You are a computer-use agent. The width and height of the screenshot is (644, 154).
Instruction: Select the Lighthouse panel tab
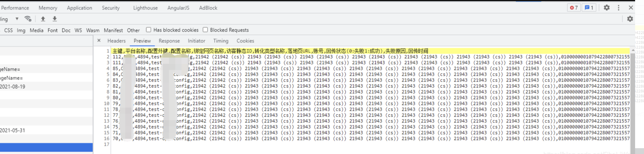coord(145,8)
